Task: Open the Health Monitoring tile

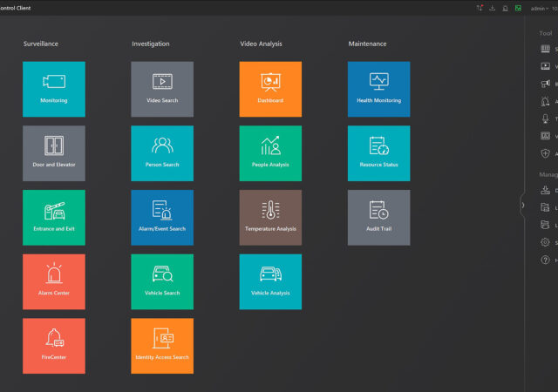Action: (378, 89)
